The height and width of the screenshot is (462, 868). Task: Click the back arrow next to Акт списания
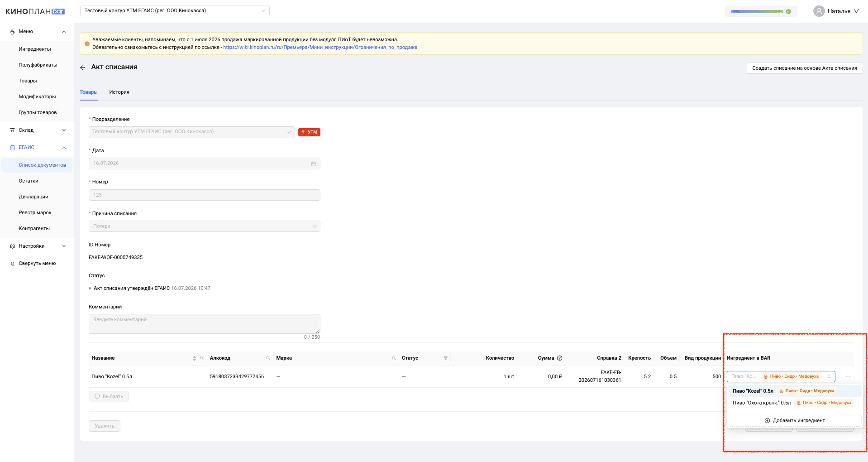coord(82,67)
